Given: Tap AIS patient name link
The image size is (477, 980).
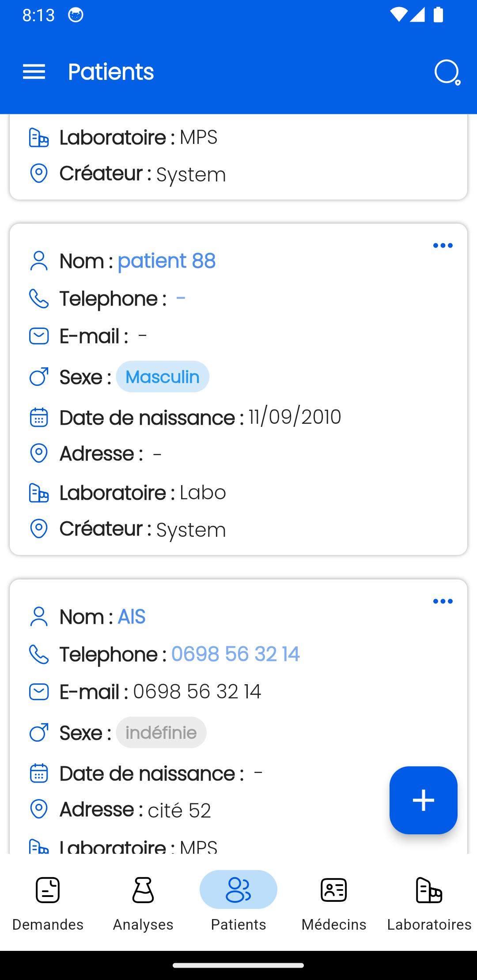Looking at the screenshot, I should pyautogui.click(x=131, y=617).
